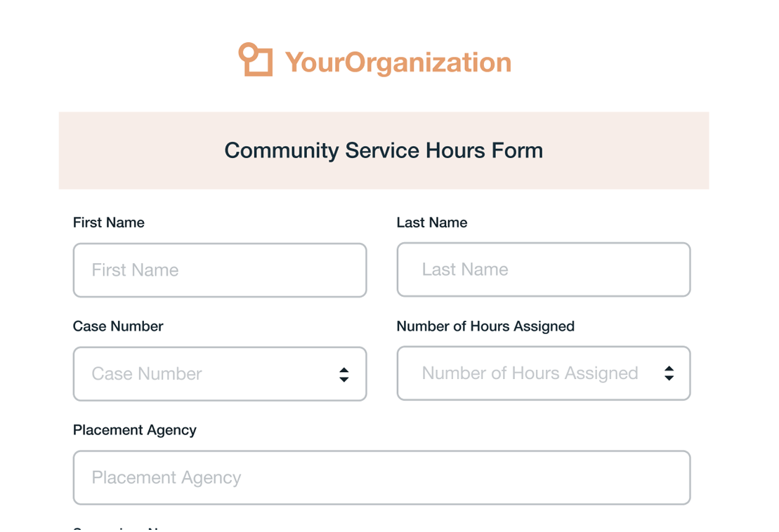The height and width of the screenshot is (532, 779).
Task: Click the Placement Agency field label
Action: (x=135, y=430)
